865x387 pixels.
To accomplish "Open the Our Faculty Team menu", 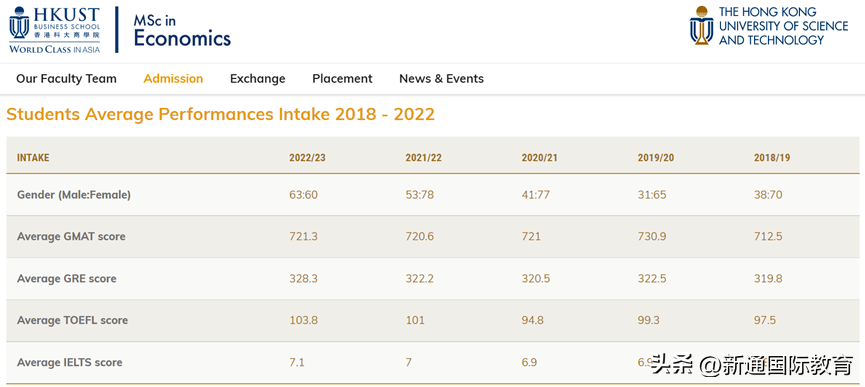I will click(66, 79).
